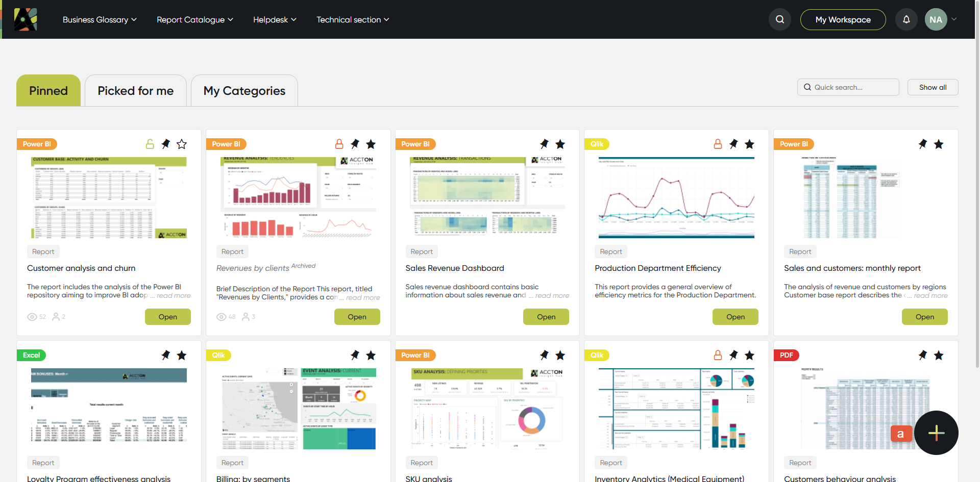The image size is (980, 482).
Task: Click the yellow plus add button
Action: 936,433
